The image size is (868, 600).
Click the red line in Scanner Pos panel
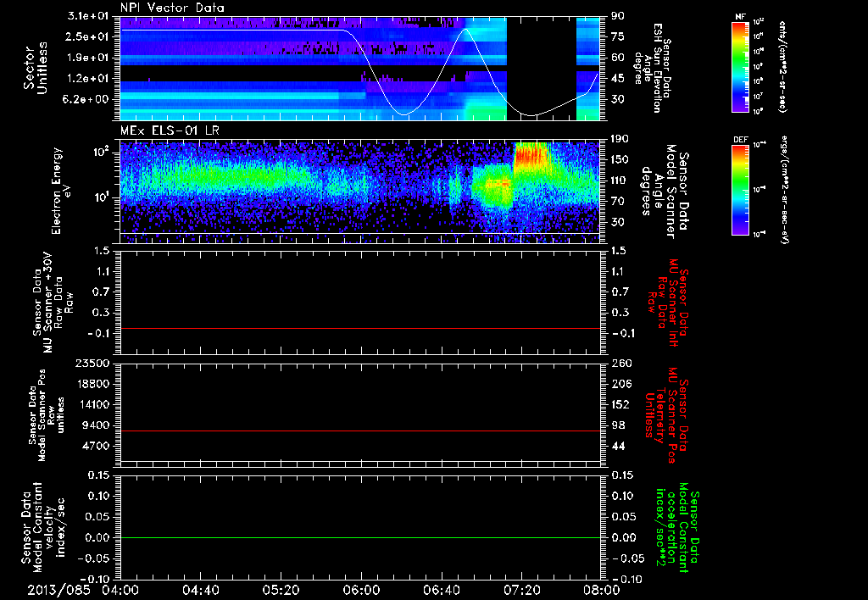click(359, 431)
